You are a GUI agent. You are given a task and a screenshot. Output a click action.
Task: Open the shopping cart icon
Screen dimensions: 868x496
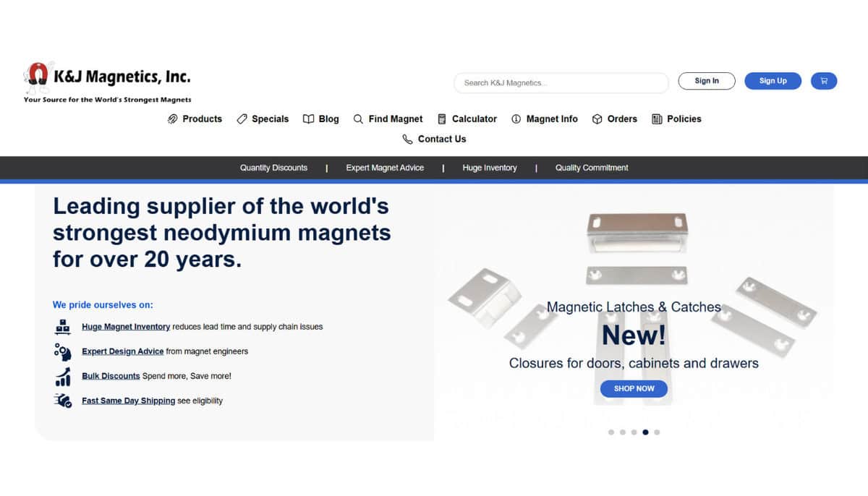tap(823, 80)
